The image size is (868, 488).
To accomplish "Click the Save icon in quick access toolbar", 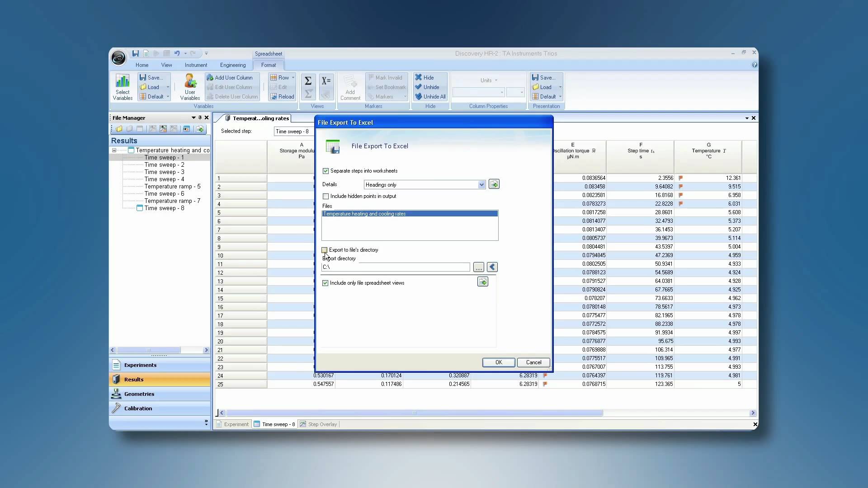I will [x=135, y=53].
